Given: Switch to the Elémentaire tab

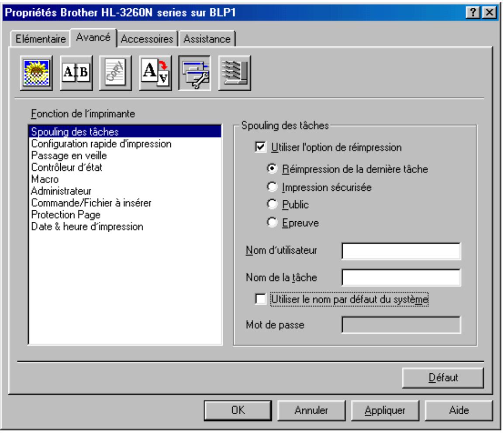Looking at the screenshot, I should pyautogui.click(x=41, y=39).
